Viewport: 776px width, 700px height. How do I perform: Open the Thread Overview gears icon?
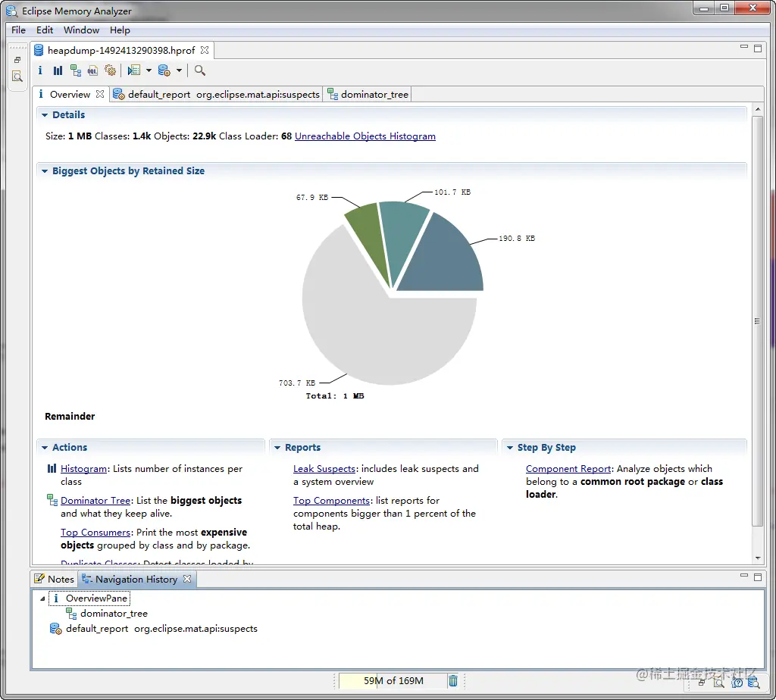click(x=111, y=70)
